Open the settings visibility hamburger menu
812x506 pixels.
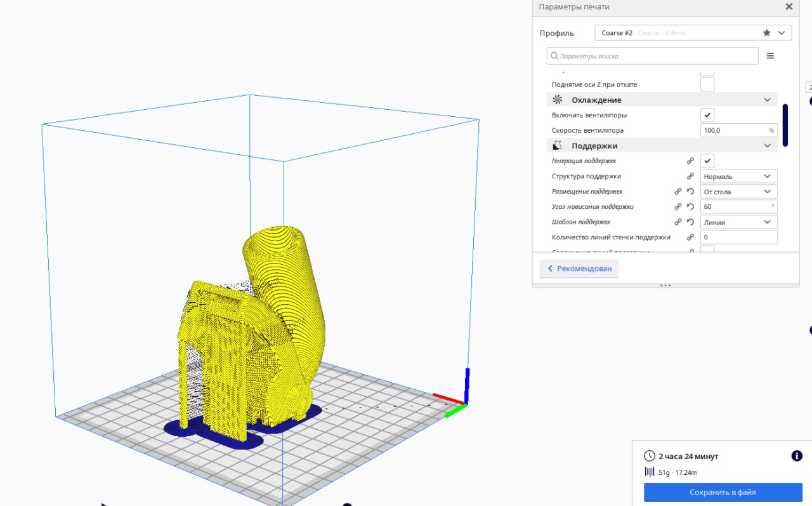pos(770,56)
